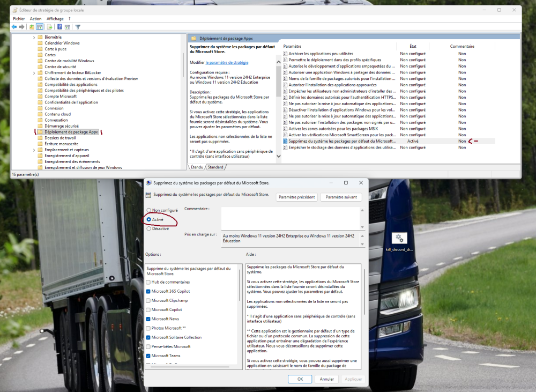
Task: Click the folder icon beside Cartes
Action: click(40, 55)
